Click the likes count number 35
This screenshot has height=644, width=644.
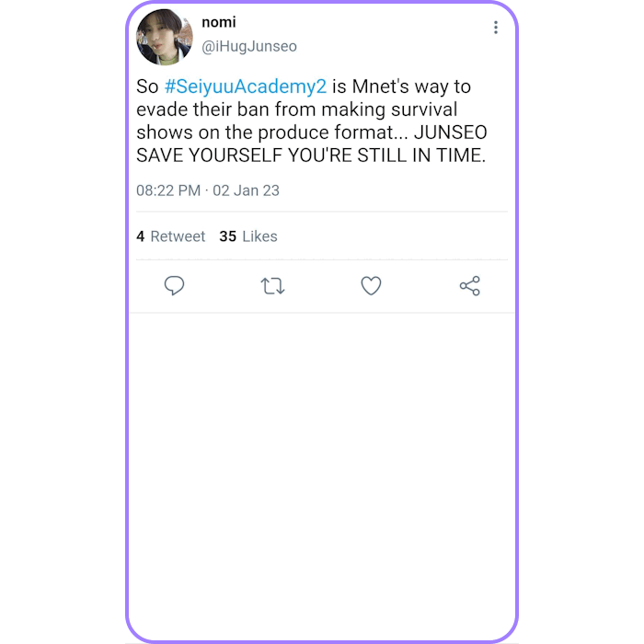(x=227, y=236)
